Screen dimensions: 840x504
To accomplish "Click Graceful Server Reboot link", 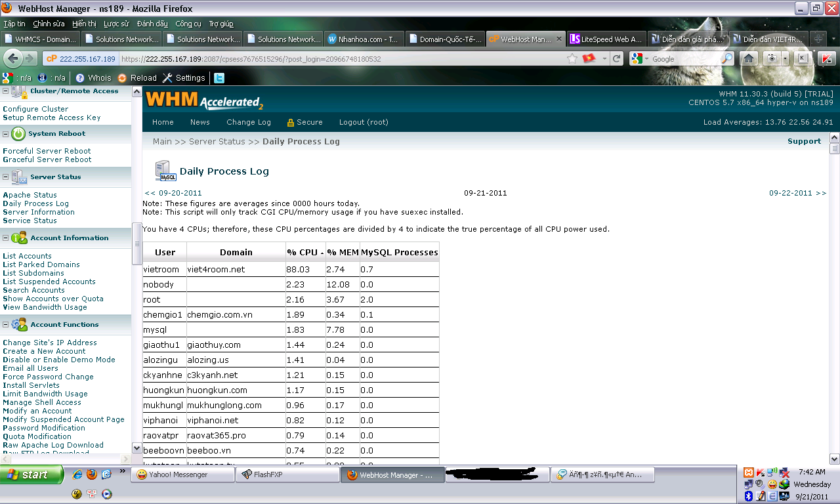I will [x=47, y=159].
